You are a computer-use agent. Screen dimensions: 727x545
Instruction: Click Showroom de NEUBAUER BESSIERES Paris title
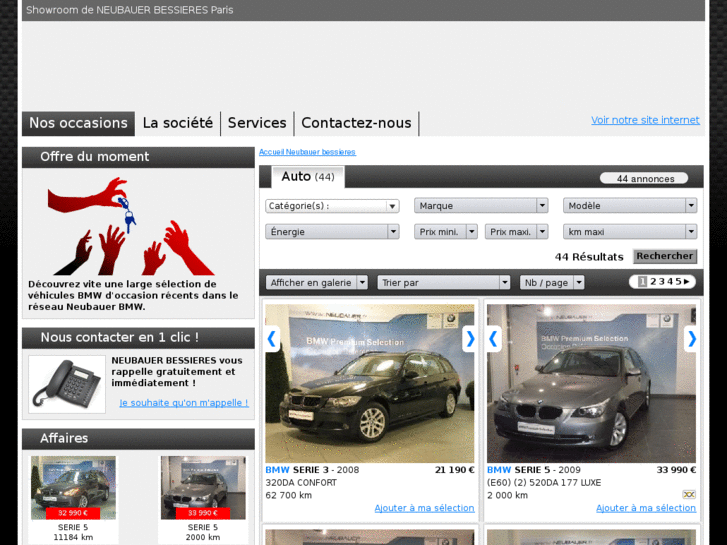pos(129,10)
